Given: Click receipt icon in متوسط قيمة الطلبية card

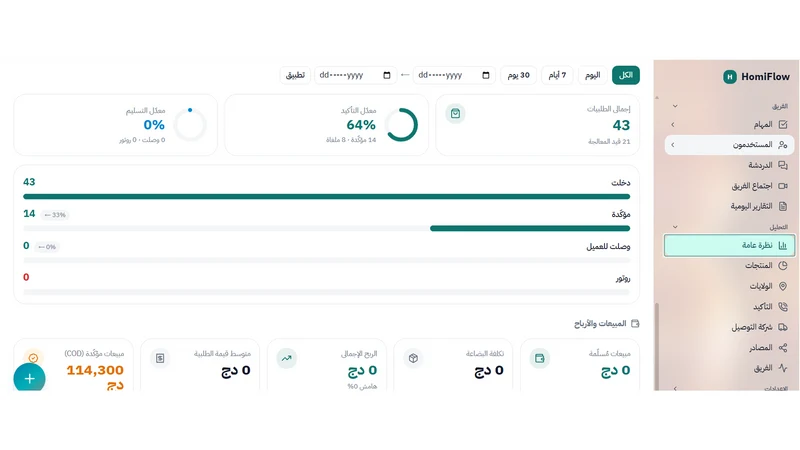Looking at the screenshot, I should tap(160, 358).
